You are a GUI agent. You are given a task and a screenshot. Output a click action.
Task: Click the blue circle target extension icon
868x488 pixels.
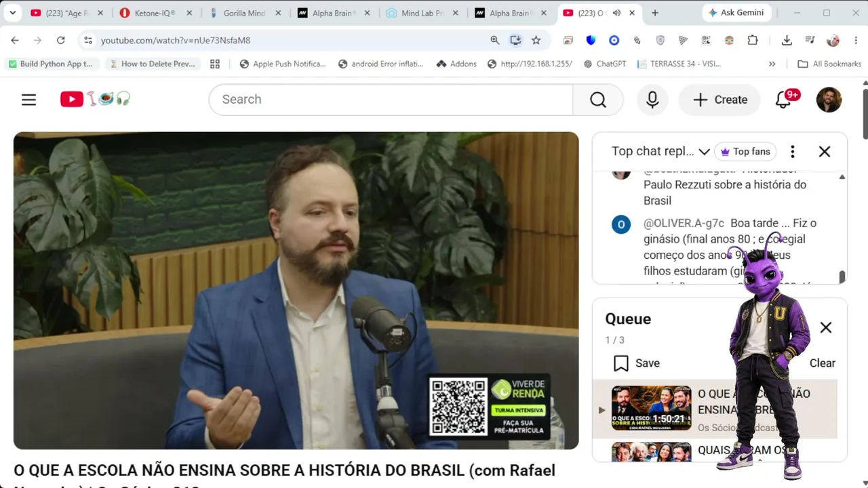[614, 41]
